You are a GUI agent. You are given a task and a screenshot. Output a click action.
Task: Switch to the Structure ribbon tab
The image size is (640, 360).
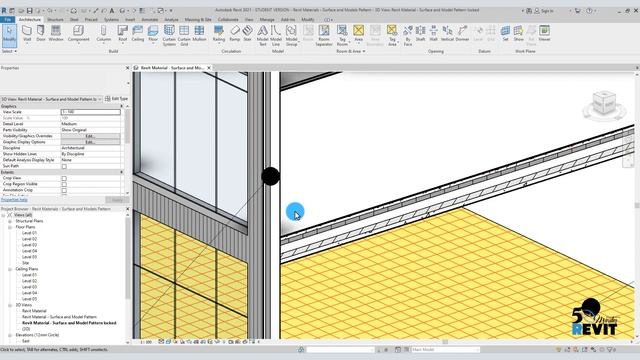(55, 20)
